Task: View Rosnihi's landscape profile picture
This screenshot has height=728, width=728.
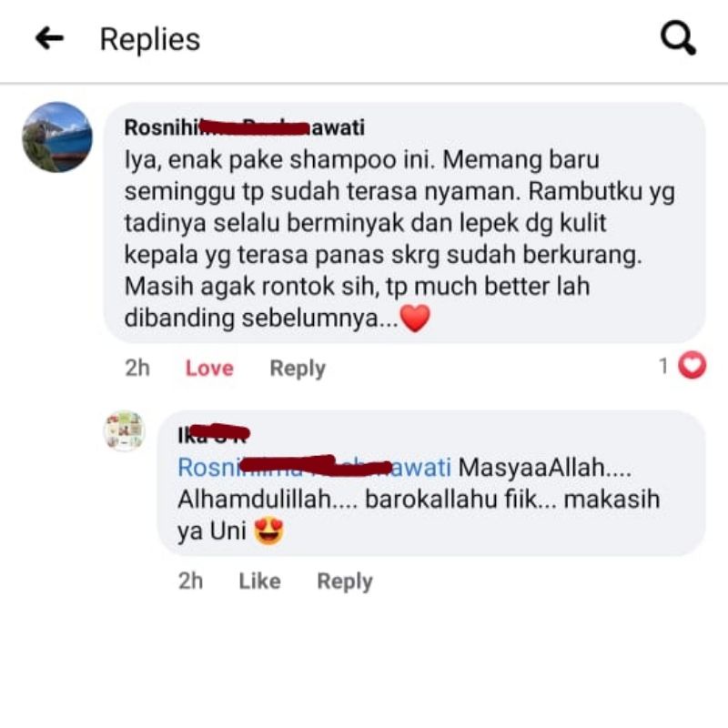Action: [57, 137]
